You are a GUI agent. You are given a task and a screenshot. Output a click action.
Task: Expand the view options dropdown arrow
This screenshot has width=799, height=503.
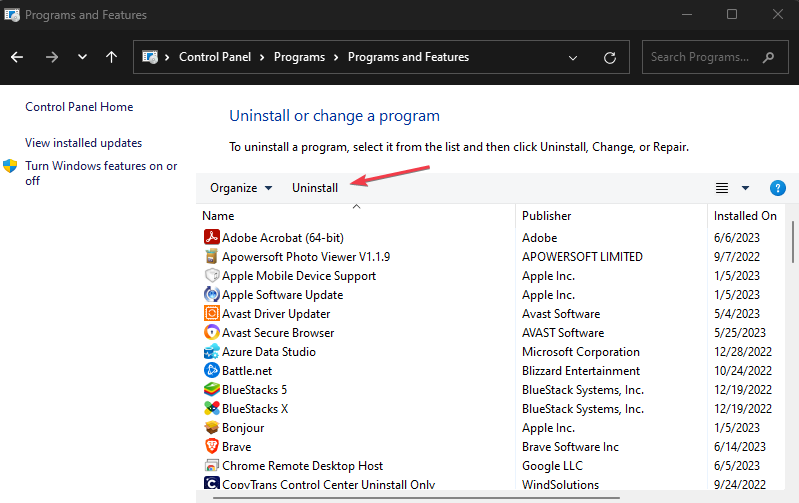(745, 188)
